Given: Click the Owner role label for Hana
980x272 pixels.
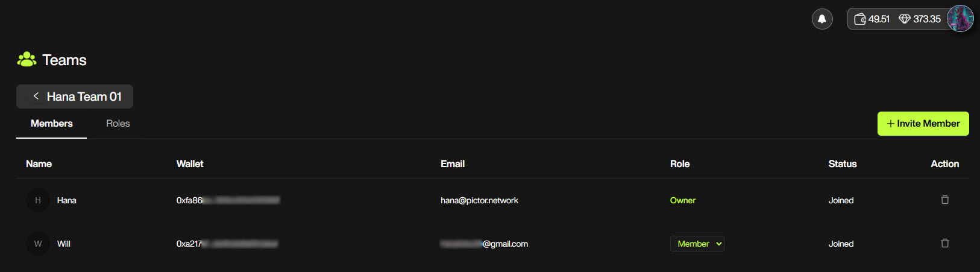Looking at the screenshot, I should point(683,200).
